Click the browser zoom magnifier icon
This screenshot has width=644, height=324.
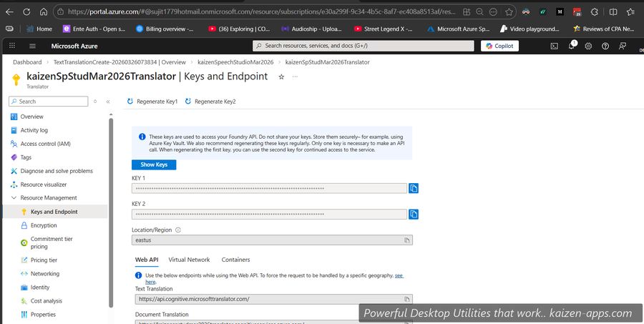479,12
